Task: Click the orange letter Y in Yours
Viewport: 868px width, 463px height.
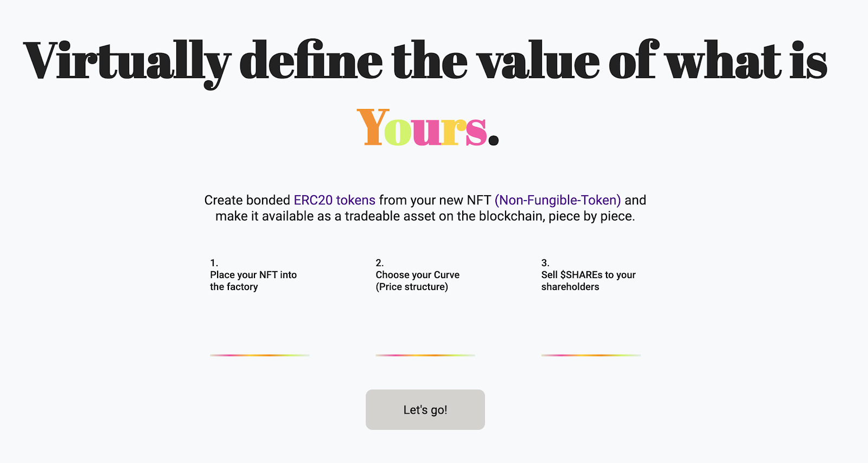Action: 373,127
